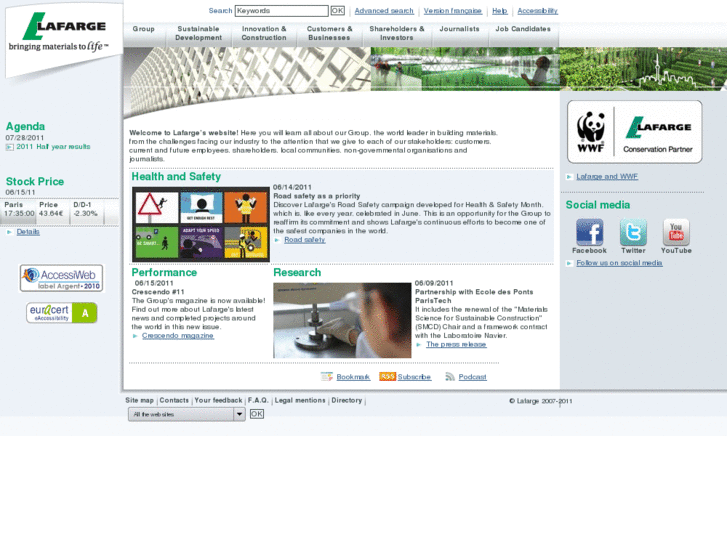Open the Crescendo magazine link
This screenshot has height=545, width=727.
(x=178, y=336)
